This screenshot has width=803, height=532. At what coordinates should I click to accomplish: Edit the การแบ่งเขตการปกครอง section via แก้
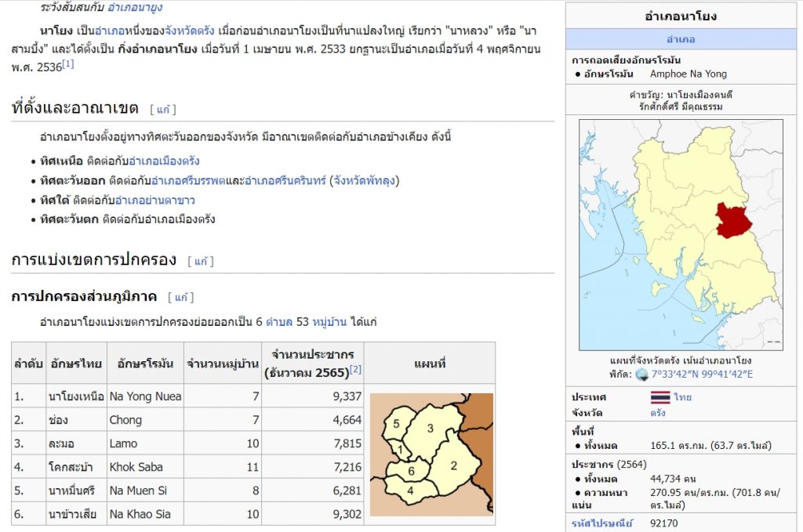point(200,261)
